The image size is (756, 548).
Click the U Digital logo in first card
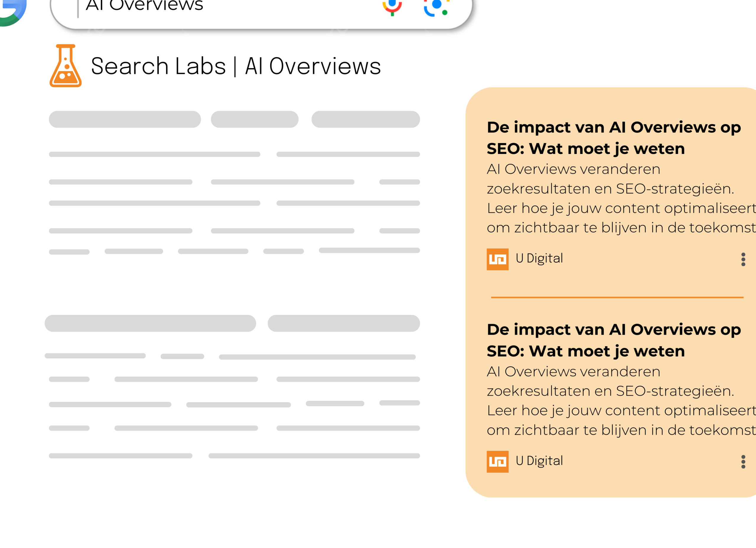point(497,259)
